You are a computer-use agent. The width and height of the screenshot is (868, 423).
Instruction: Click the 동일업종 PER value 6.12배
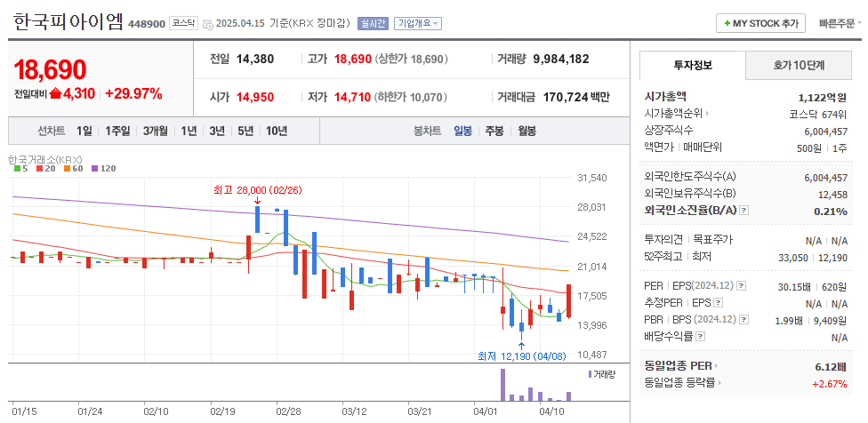pyautogui.click(x=832, y=366)
